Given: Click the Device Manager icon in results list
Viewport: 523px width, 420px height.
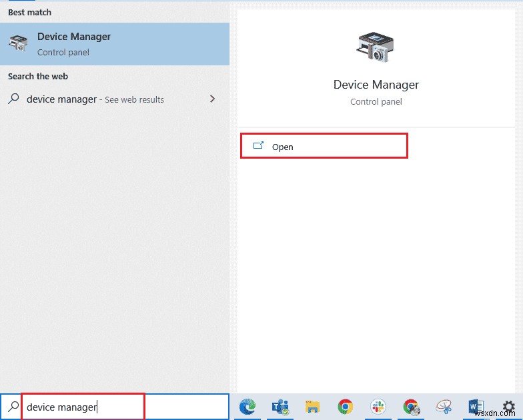Looking at the screenshot, I should click(x=18, y=43).
